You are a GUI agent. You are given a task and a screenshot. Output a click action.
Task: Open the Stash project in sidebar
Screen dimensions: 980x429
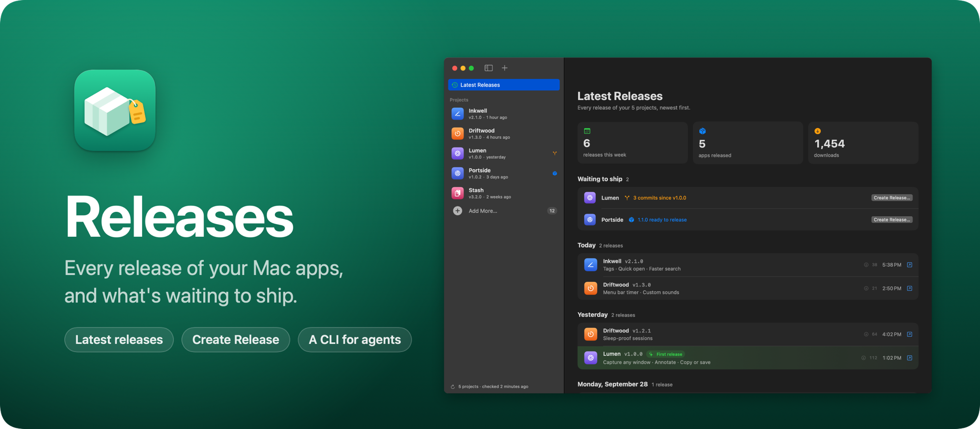tap(504, 193)
